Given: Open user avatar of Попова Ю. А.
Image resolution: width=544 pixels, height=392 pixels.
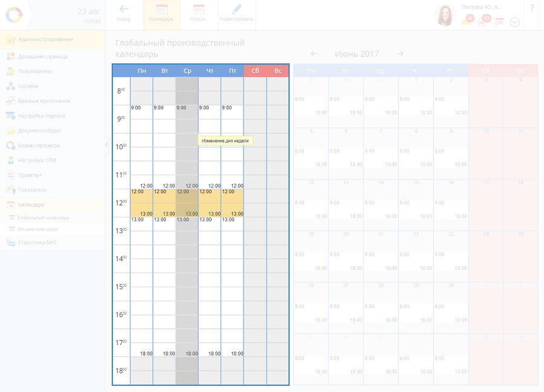Looking at the screenshot, I should pyautogui.click(x=445, y=15).
